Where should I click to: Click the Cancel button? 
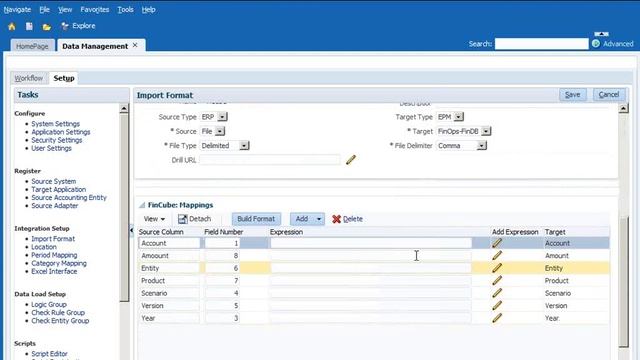pos(609,95)
